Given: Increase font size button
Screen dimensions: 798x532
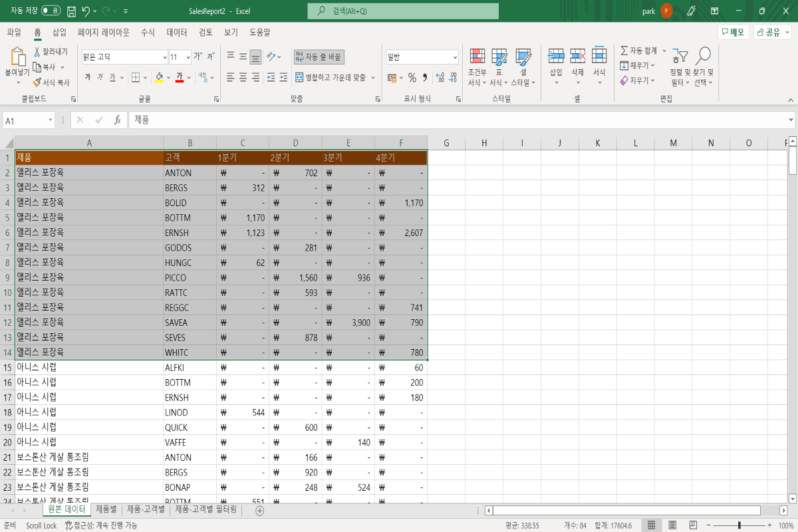Looking at the screenshot, I should click(198, 57).
